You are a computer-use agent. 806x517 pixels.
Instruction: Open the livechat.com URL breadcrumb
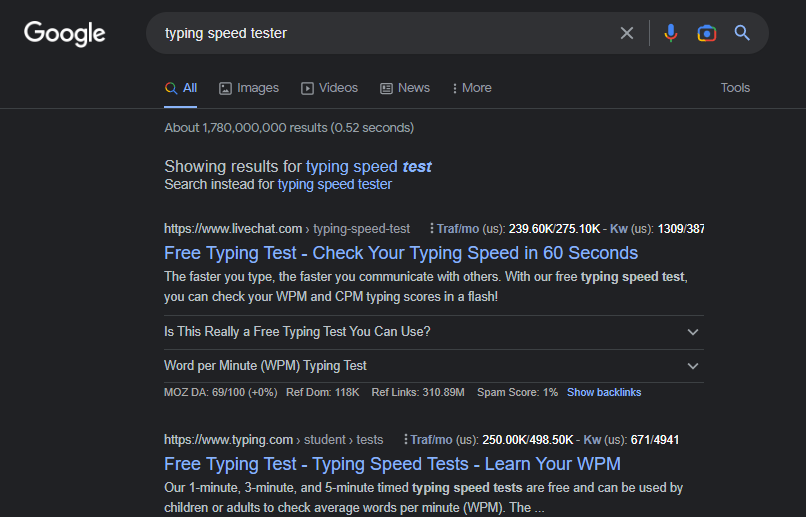point(287,229)
